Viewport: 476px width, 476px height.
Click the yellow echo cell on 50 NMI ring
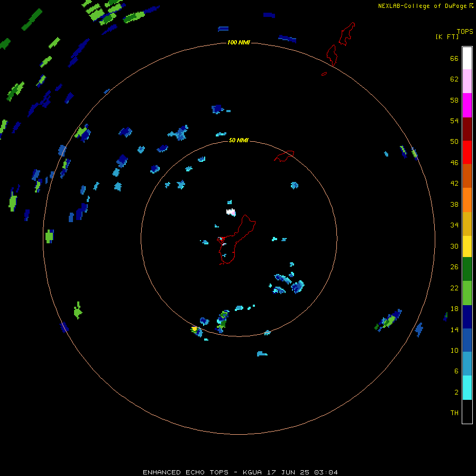tap(194, 329)
